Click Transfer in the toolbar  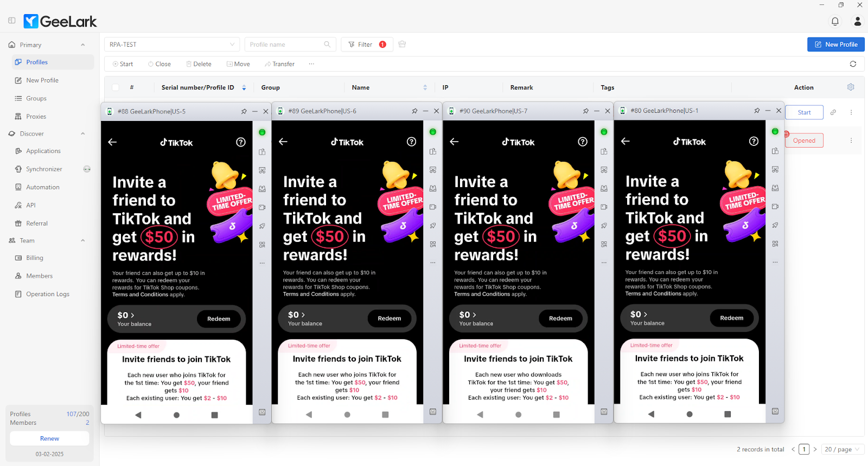click(279, 64)
